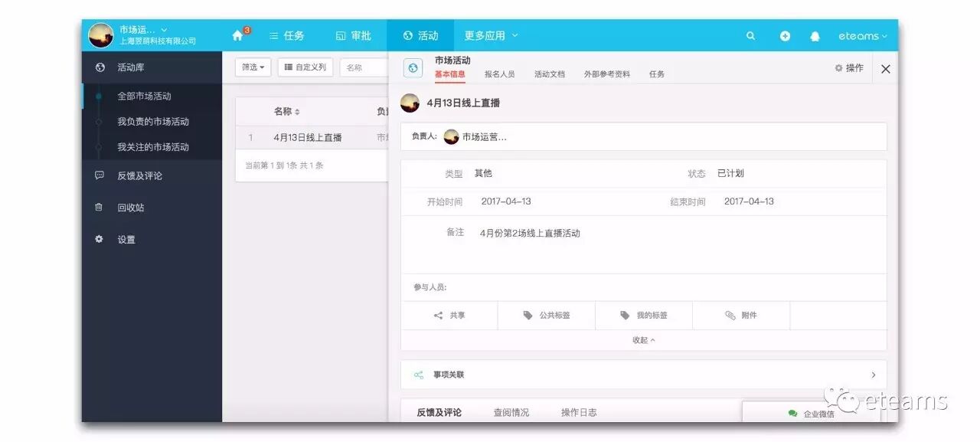Image resolution: width=980 pixels, height=442 pixels.
Task: Close the 市场活动 detail panel
Action: pos(886,69)
